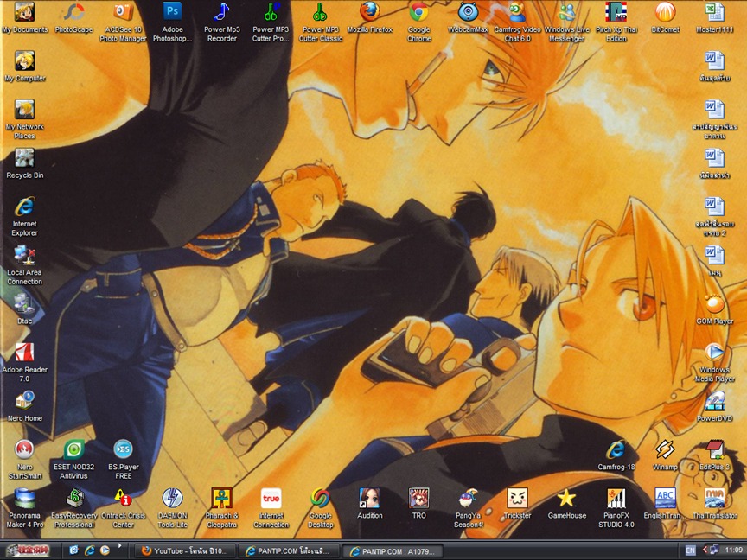Click the Pharaoh & Cleopatra game icon

[x=221, y=508]
